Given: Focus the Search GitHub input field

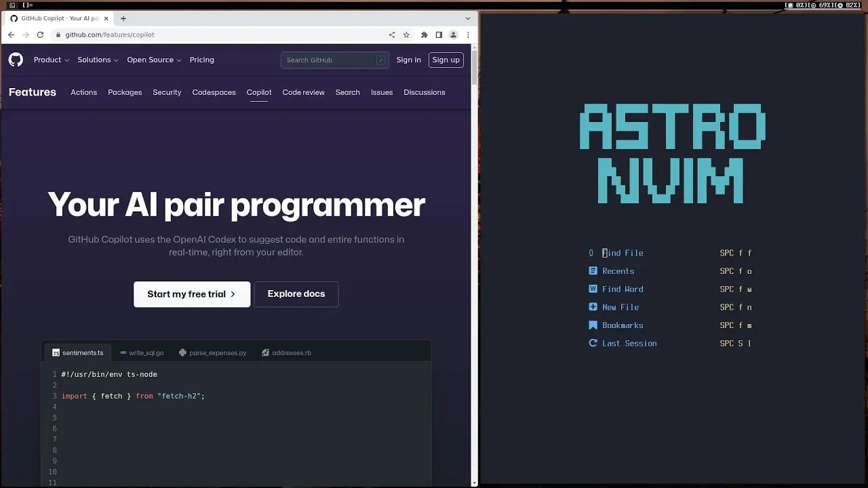Looking at the screenshot, I should click(335, 60).
